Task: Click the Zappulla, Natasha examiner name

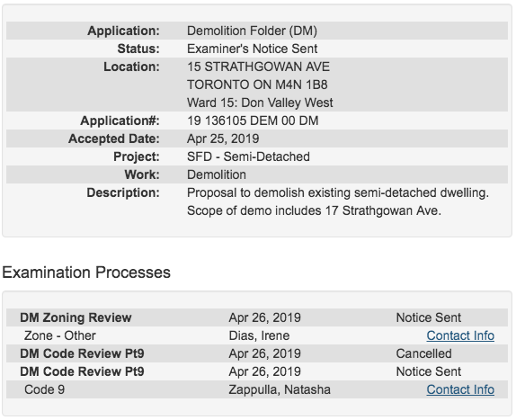Action: point(280,389)
